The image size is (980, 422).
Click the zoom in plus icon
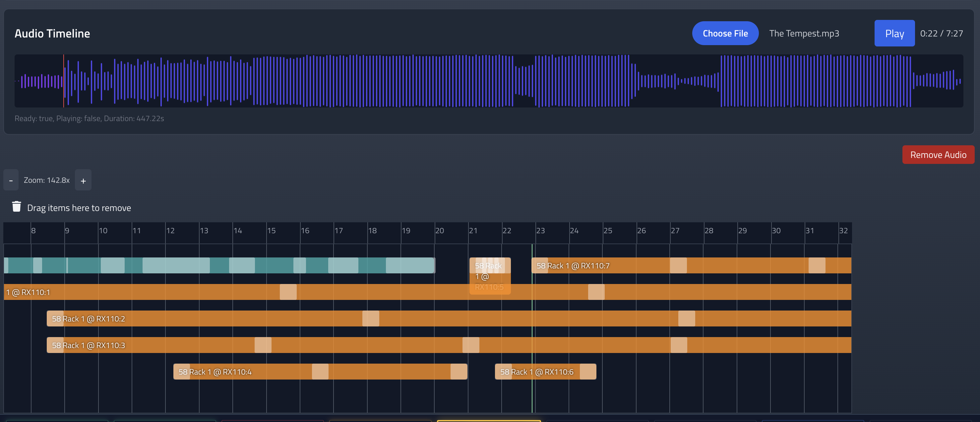(x=83, y=180)
